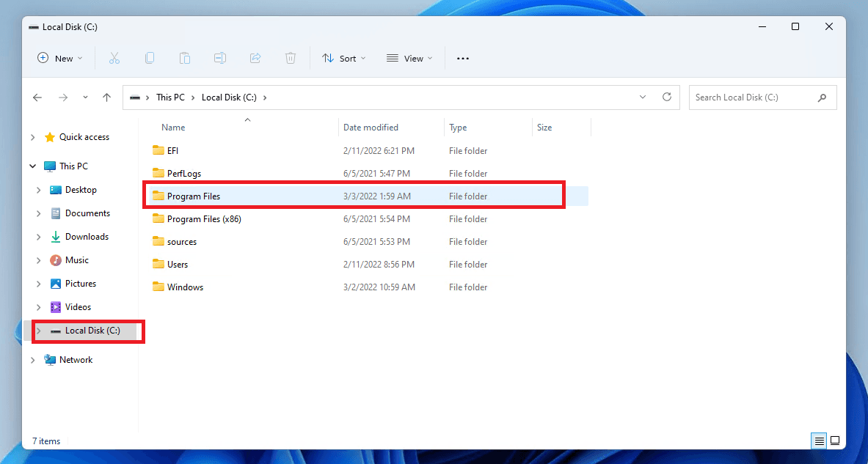Viewport: 868px width, 464px height.
Task: Click the sources folder icon
Action: [x=158, y=242]
